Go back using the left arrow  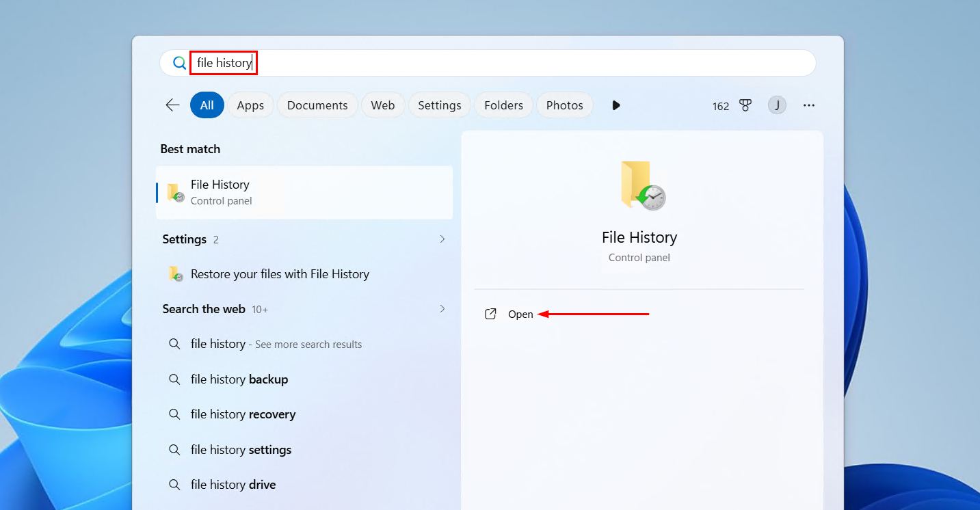[172, 105]
